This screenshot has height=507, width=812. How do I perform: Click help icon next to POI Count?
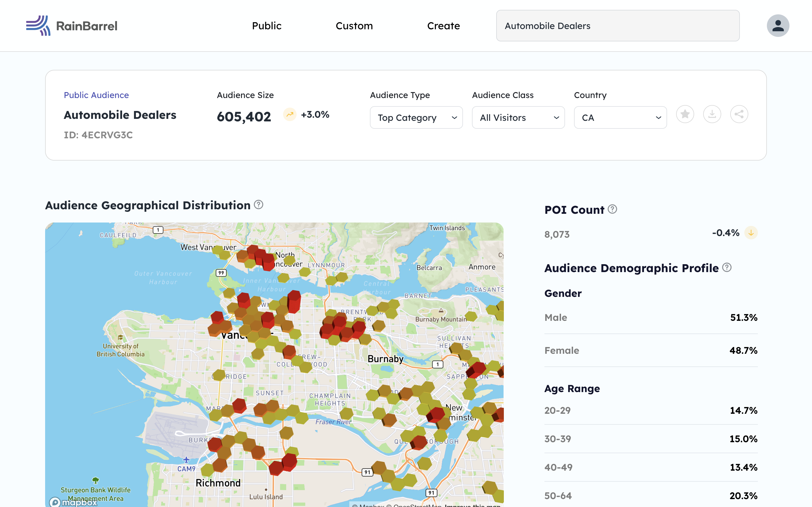click(612, 209)
